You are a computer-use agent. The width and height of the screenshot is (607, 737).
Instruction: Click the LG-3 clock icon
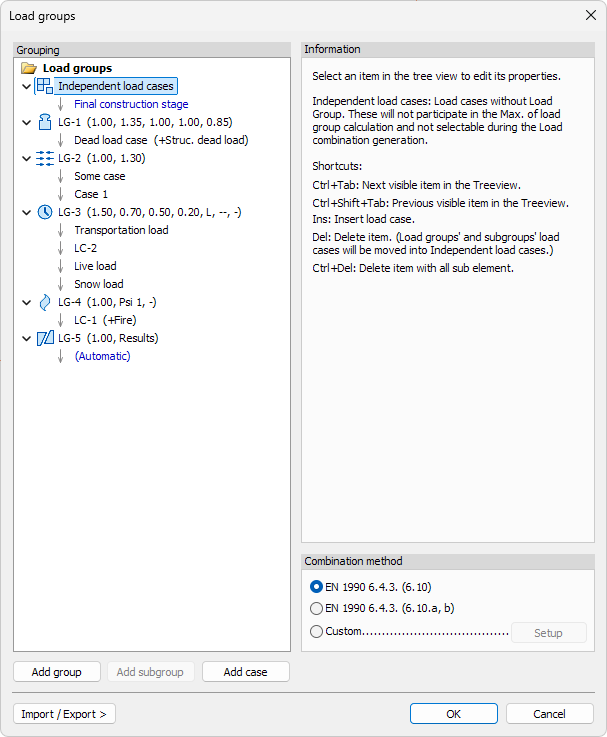pos(44,212)
